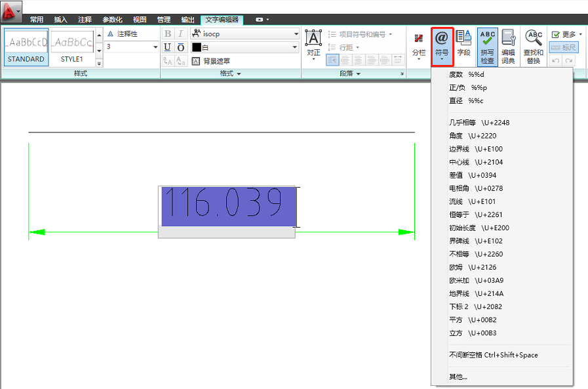Screen dimensions: 588x389
Task: Convert selected text to uppercase
Action: point(168,61)
